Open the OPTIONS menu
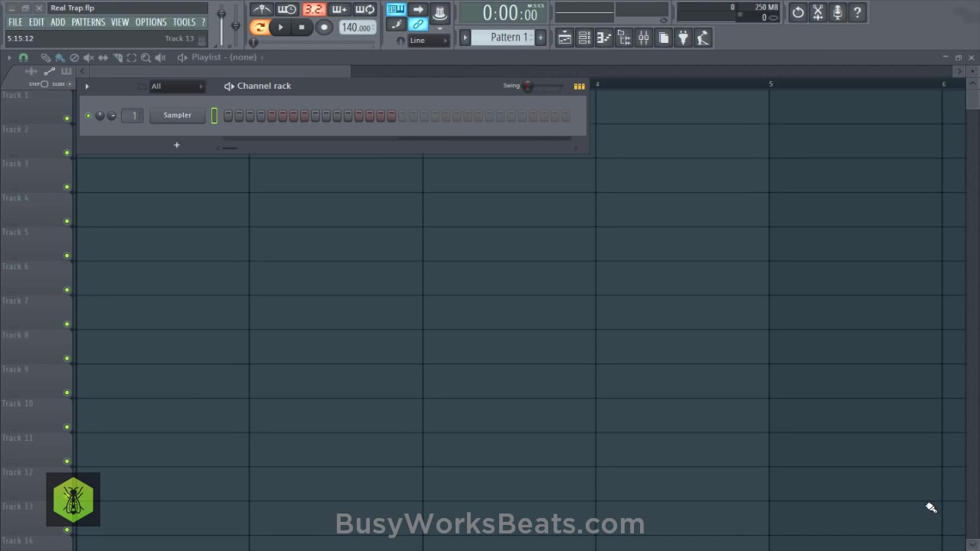980x551 pixels. 151,22
